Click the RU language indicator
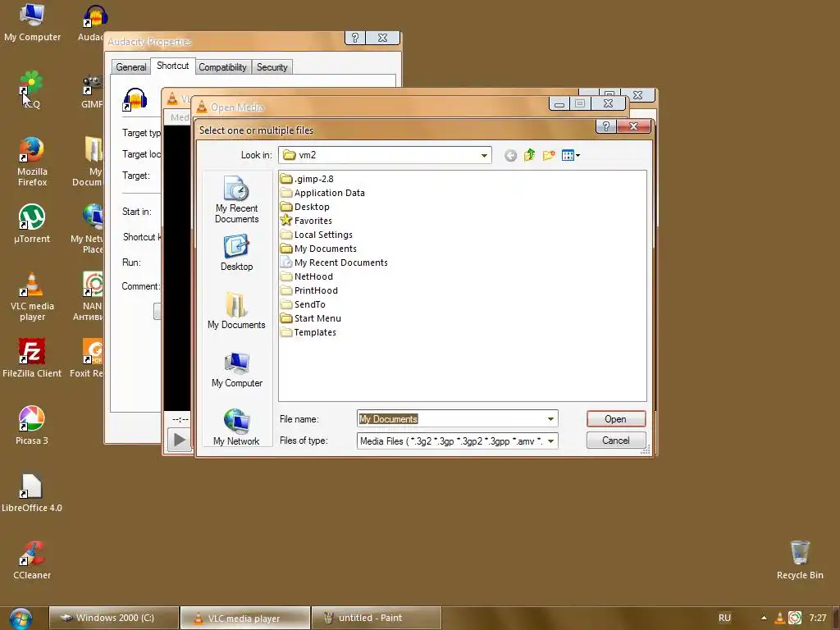 (724, 618)
